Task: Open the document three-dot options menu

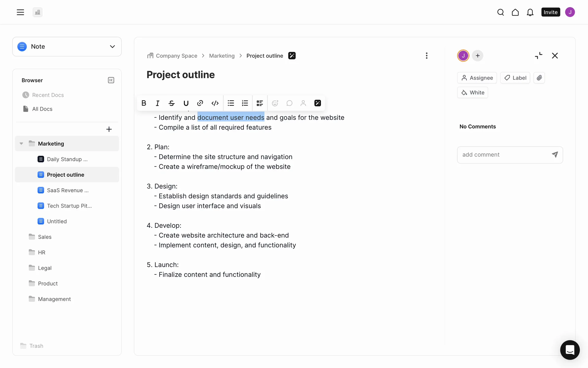Action: point(427,56)
